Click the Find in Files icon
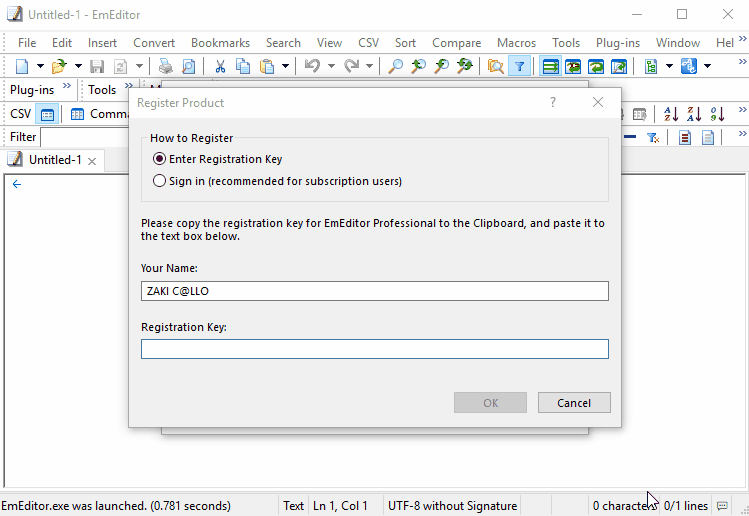Viewport: 749px width, 516px height. click(x=495, y=66)
